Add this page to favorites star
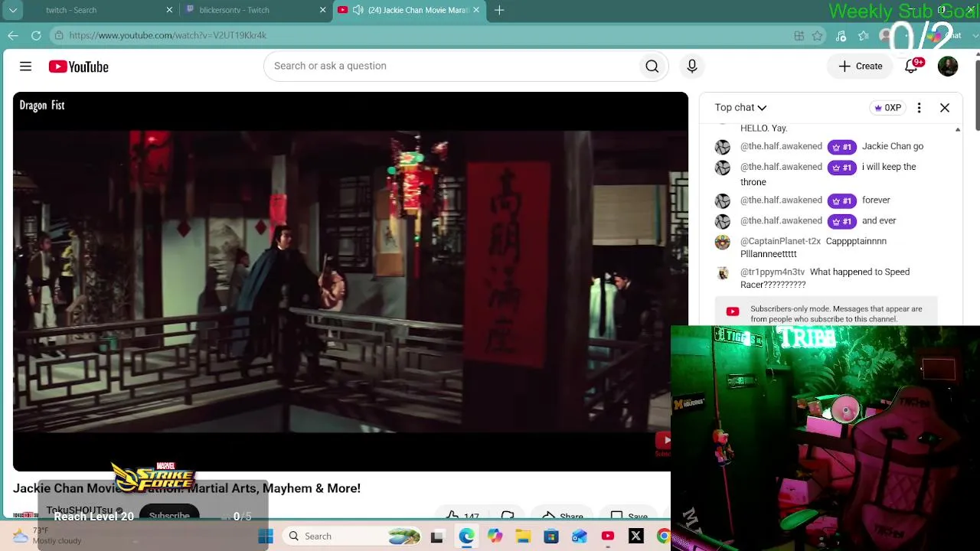Screen dimensions: 980x551 click(818, 35)
